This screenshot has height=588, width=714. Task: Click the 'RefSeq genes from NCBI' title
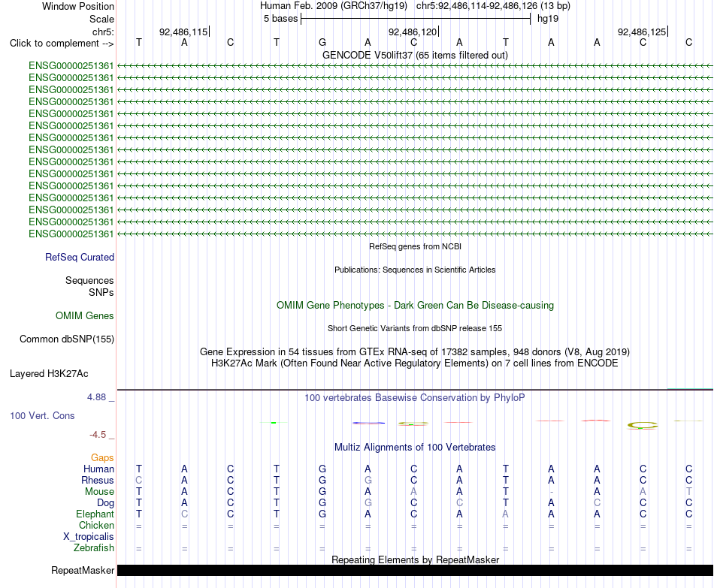click(x=415, y=246)
